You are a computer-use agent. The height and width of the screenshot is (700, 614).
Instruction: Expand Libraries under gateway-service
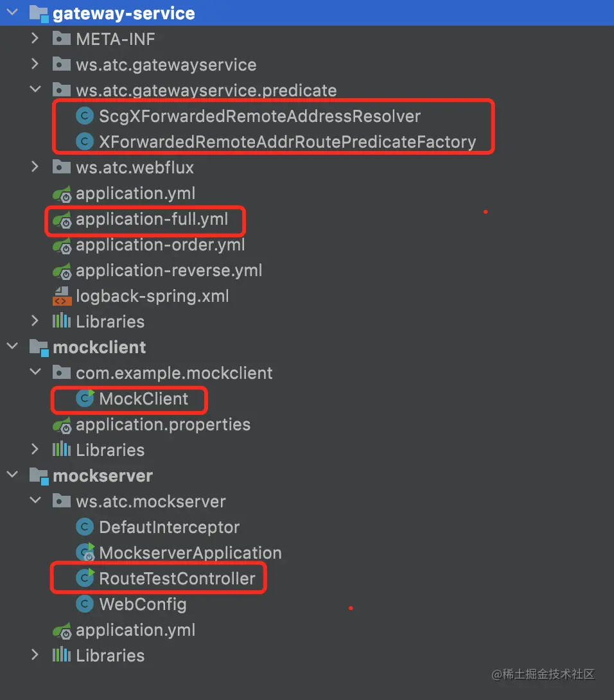(35, 321)
